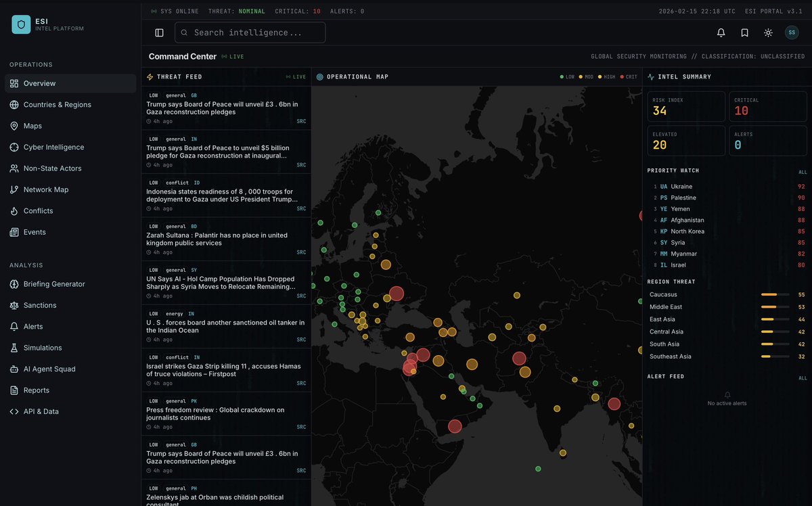Open SRC link for Indonesia troops story
This screenshot has height=506, width=812.
click(301, 208)
